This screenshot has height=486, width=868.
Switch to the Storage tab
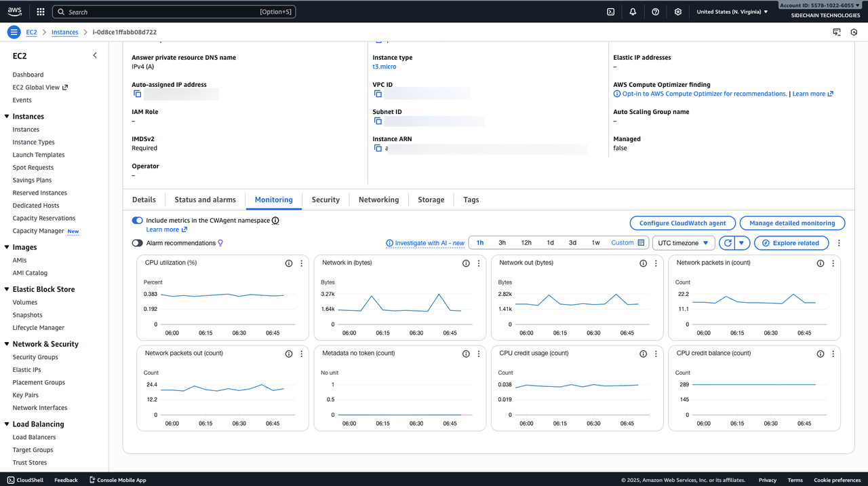(431, 200)
